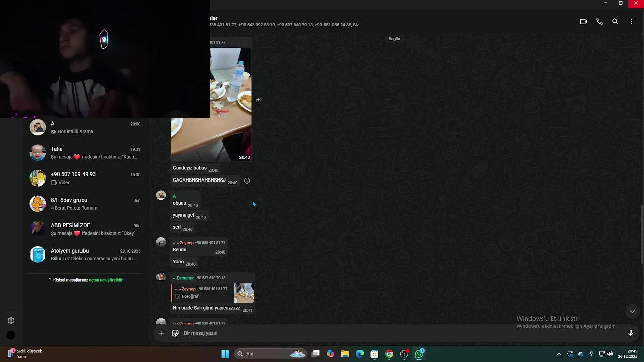Open the 20:49 clock and date flyout
The image size is (644, 362).
[628, 354]
